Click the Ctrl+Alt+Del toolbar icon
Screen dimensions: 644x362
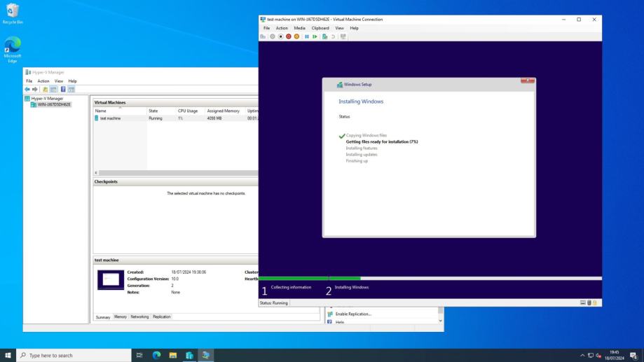pos(263,36)
